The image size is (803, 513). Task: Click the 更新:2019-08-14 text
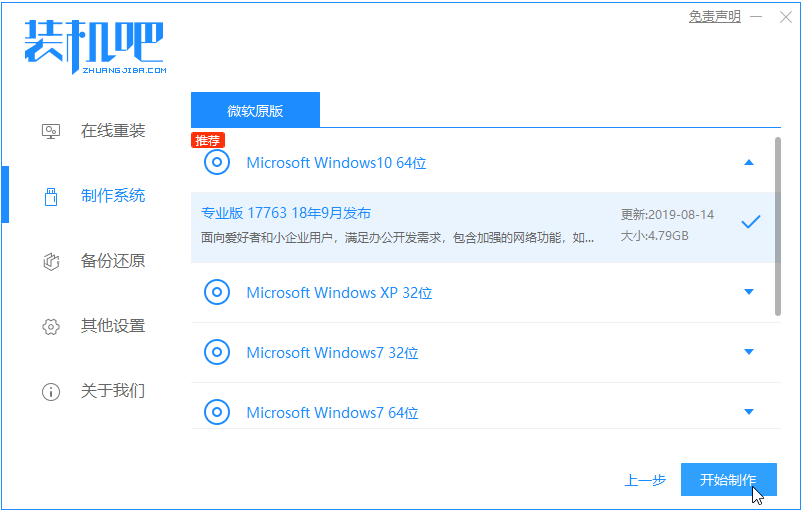tap(667, 215)
